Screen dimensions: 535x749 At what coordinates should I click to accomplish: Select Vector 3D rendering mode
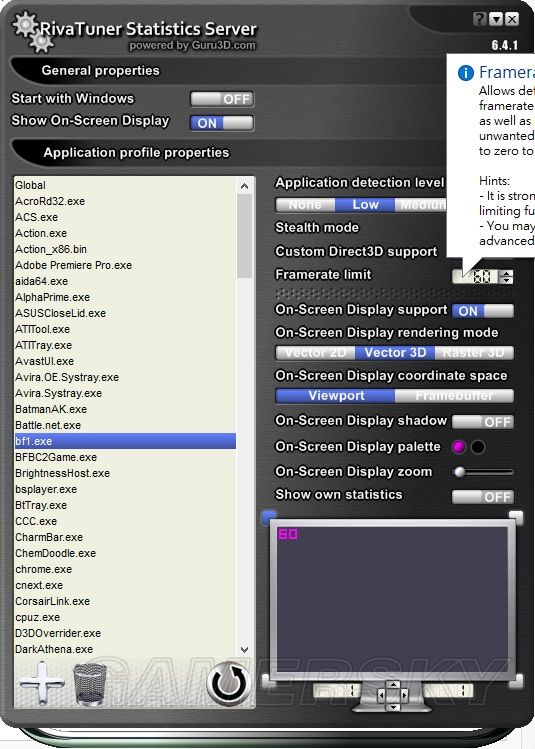(x=395, y=353)
